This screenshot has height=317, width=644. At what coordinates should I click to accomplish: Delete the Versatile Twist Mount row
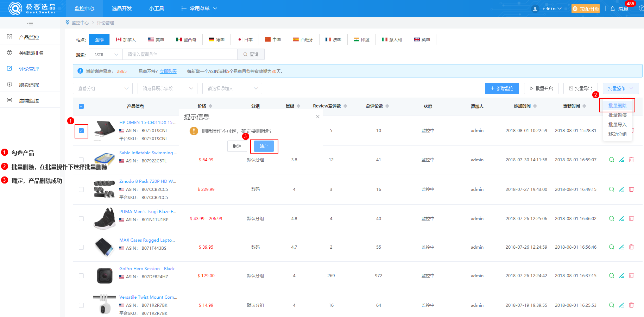click(631, 305)
